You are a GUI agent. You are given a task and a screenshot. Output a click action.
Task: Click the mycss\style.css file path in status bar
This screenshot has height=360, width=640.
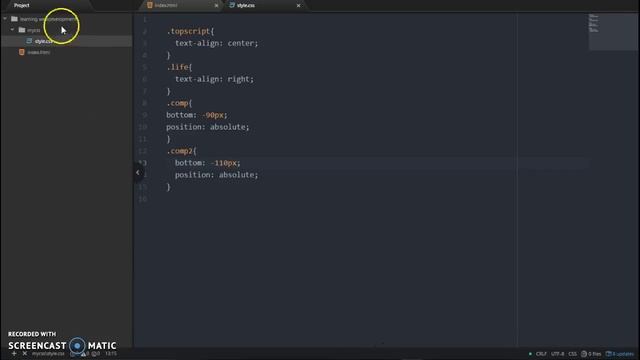coord(48,354)
